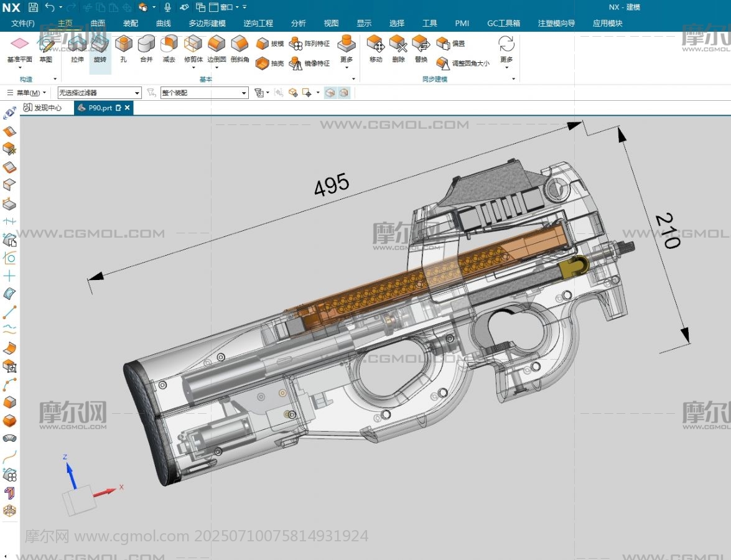This screenshot has height=560, width=731.
Task: Switch to the 多边形建模 ribbon tab
Action: point(207,23)
